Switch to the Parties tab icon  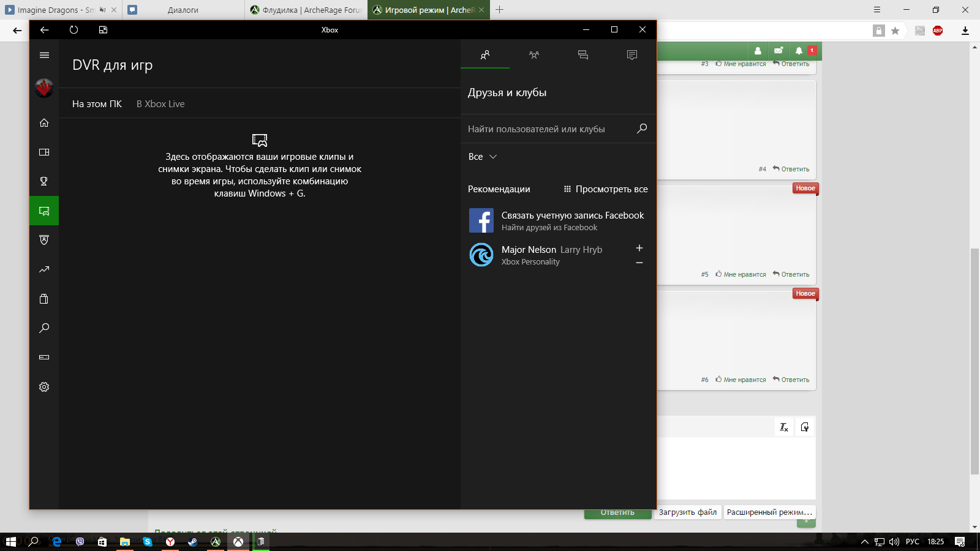534,55
